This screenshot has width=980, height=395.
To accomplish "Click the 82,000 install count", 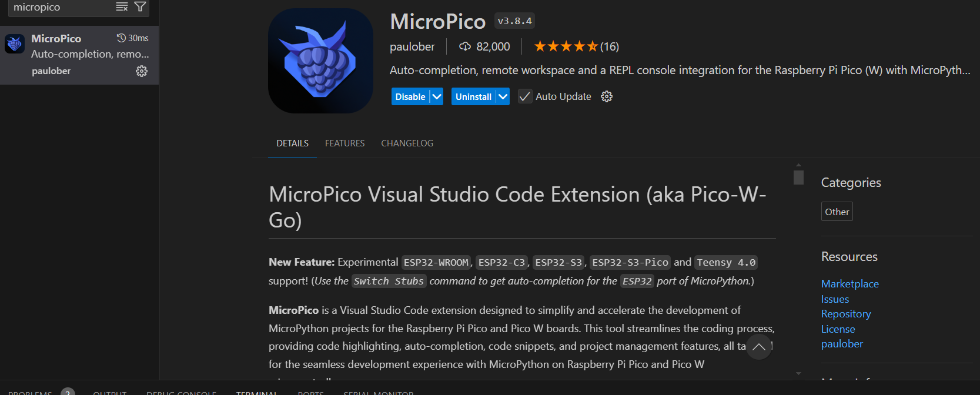I will click(493, 46).
